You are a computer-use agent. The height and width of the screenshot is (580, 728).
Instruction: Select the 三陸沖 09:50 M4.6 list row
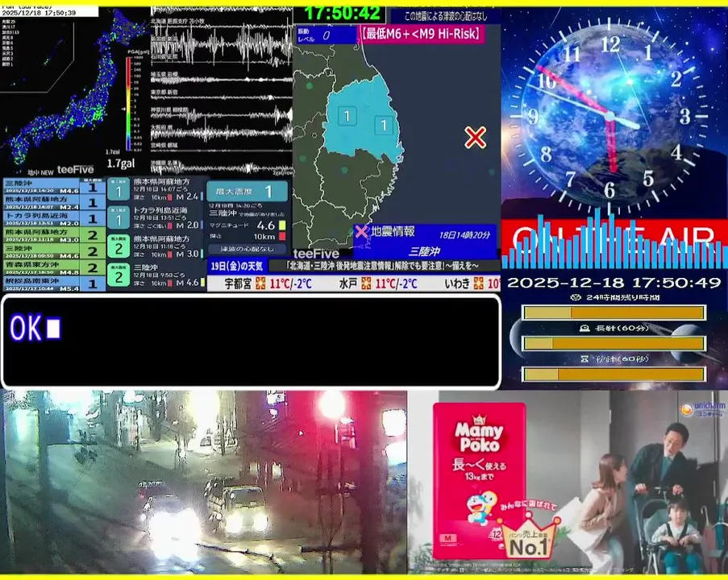54,251
